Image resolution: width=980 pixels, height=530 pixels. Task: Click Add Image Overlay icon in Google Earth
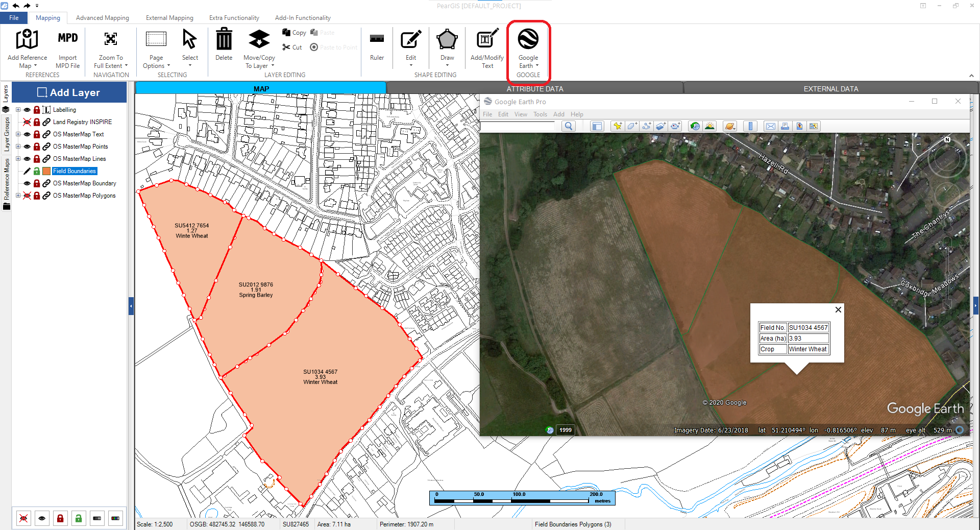click(660, 126)
